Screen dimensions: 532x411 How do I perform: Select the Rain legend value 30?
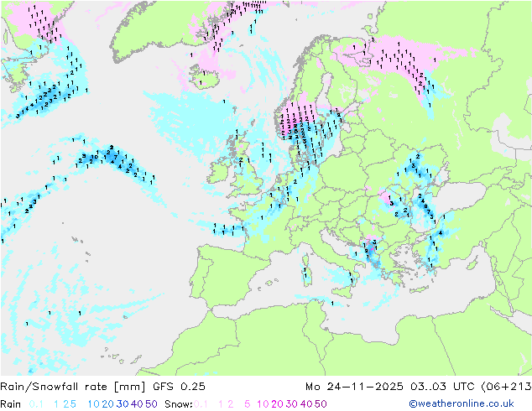(123, 404)
